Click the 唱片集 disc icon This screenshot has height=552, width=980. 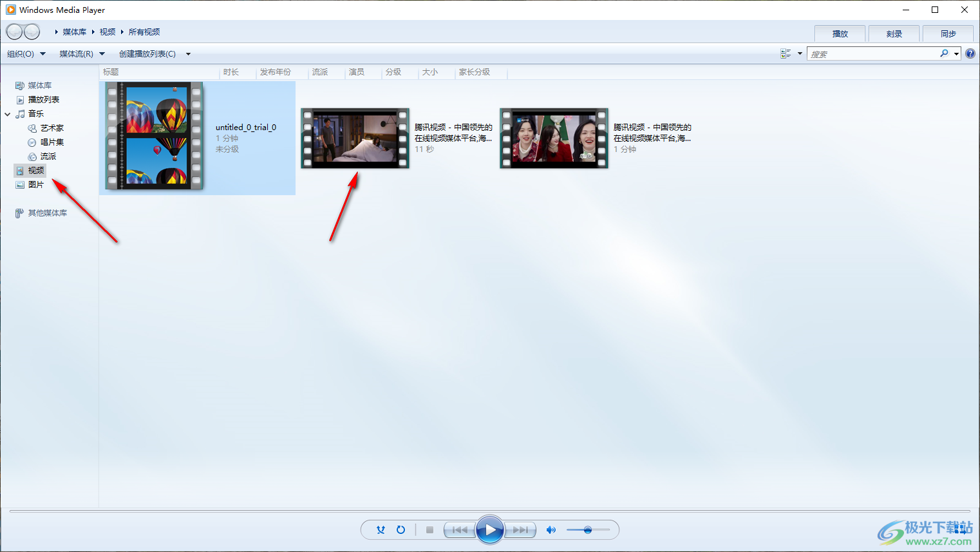[x=32, y=142]
